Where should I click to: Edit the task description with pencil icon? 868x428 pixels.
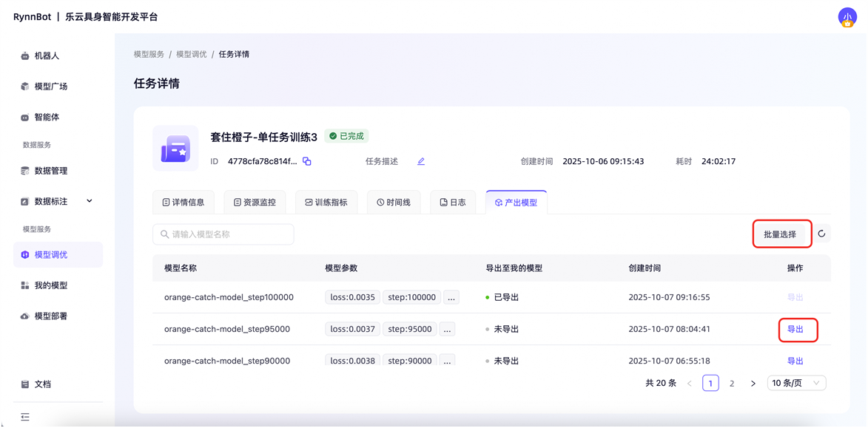coord(421,161)
